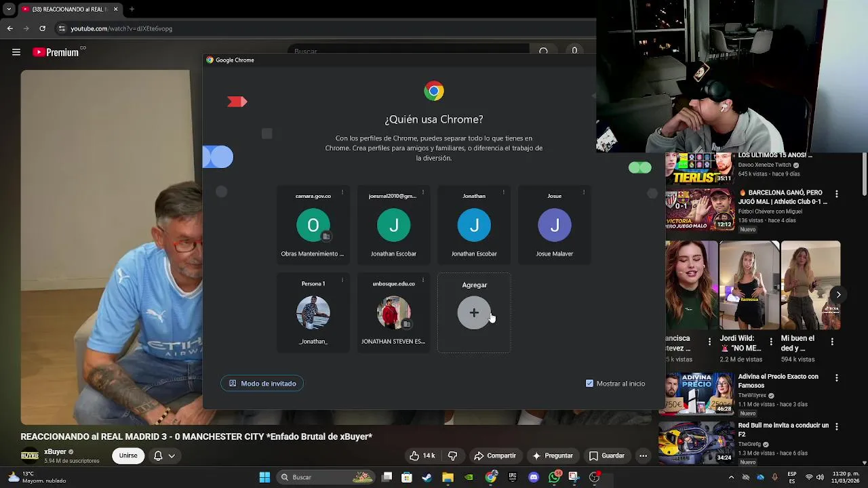
Task: Save video with Guardar button
Action: pyautogui.click(x=606, y=455)
